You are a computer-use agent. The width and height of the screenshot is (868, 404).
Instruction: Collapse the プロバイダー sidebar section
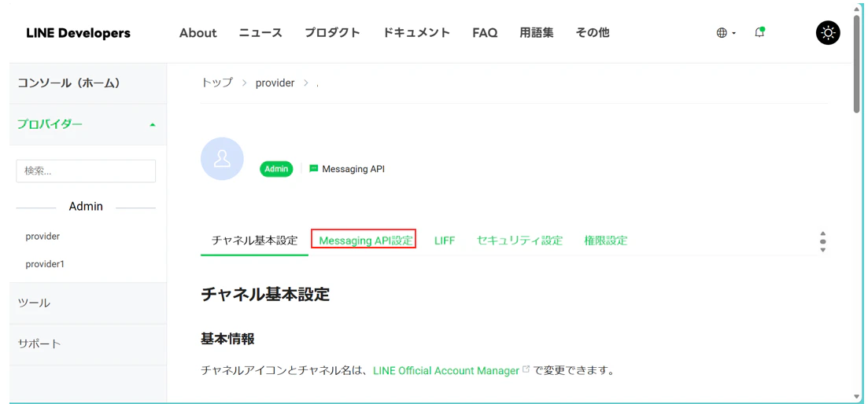point(88,124)
